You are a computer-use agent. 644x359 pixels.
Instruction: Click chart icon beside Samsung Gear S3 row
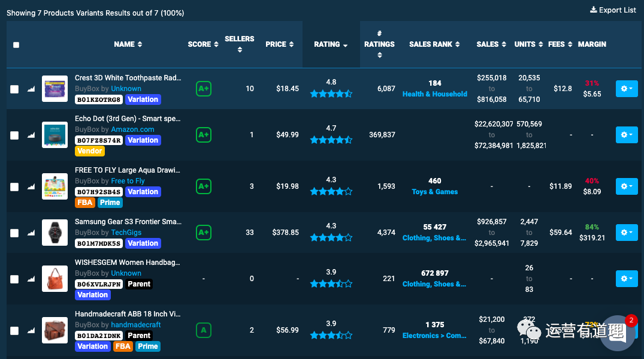click(31, 233)
